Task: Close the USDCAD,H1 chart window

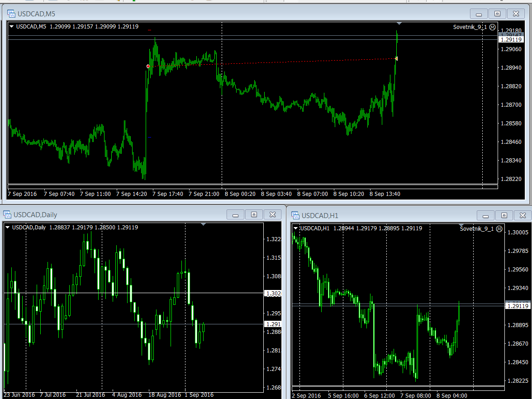Action: 523,215
